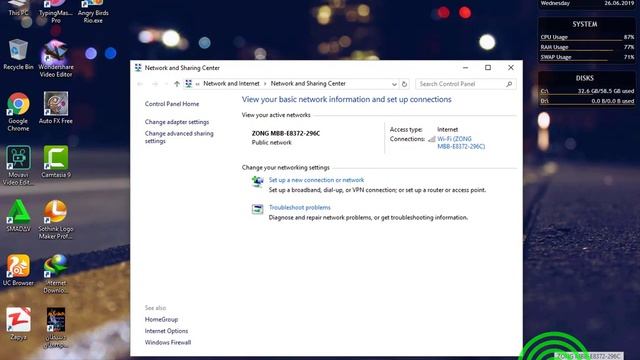Open the Wondershare Video Editor shortcut

pos(56,58)
